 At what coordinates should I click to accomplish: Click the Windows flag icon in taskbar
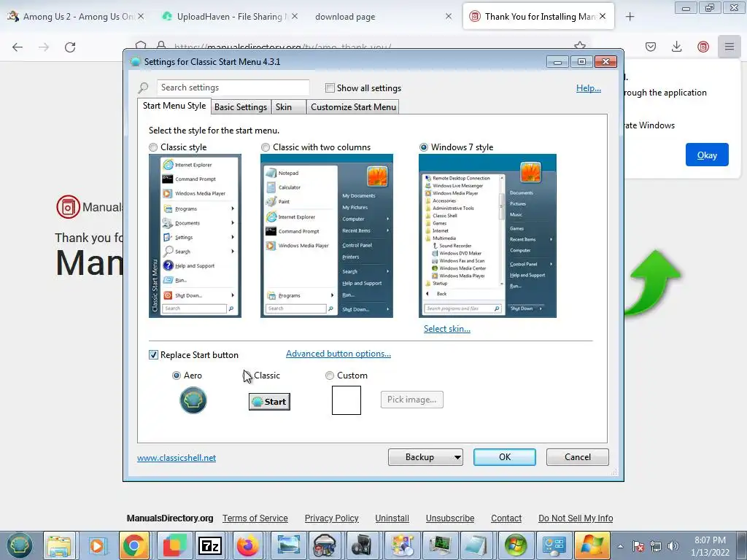(591, 545)
